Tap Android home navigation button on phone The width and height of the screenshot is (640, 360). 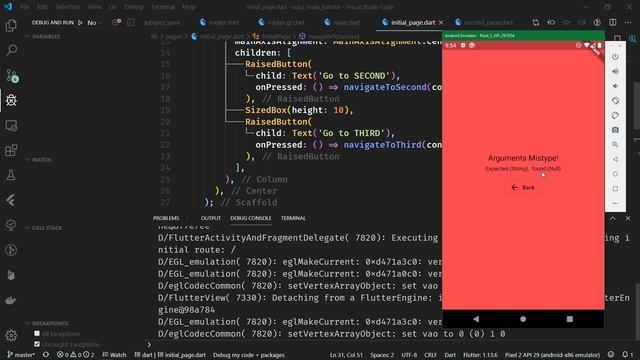(x=523, y=319)
